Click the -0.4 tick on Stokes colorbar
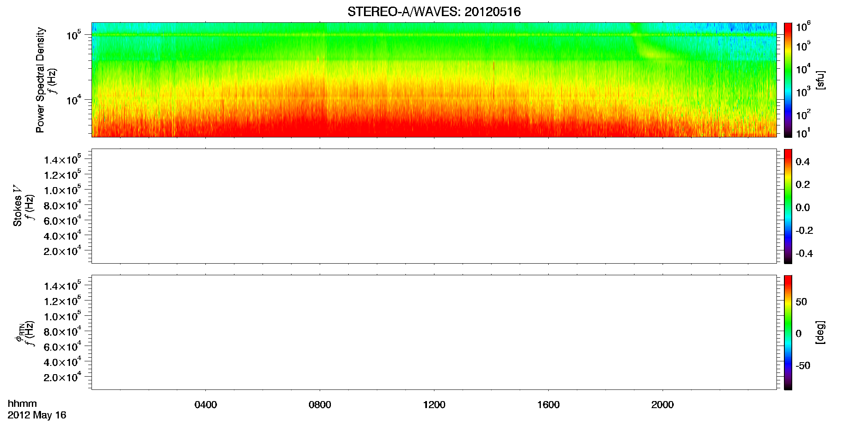The image size is (868, 447). click(804, 254)
